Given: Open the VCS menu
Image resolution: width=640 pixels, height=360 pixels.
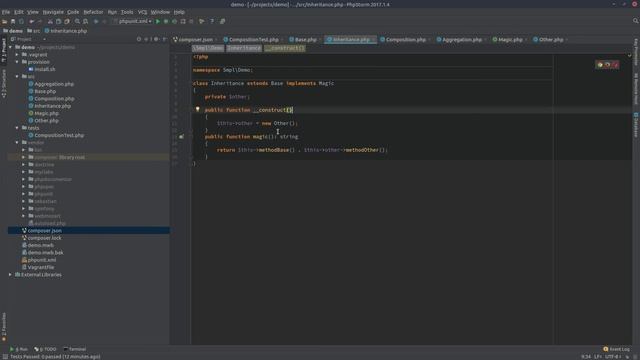Looking at the screenshot, I should pos(142,12).
